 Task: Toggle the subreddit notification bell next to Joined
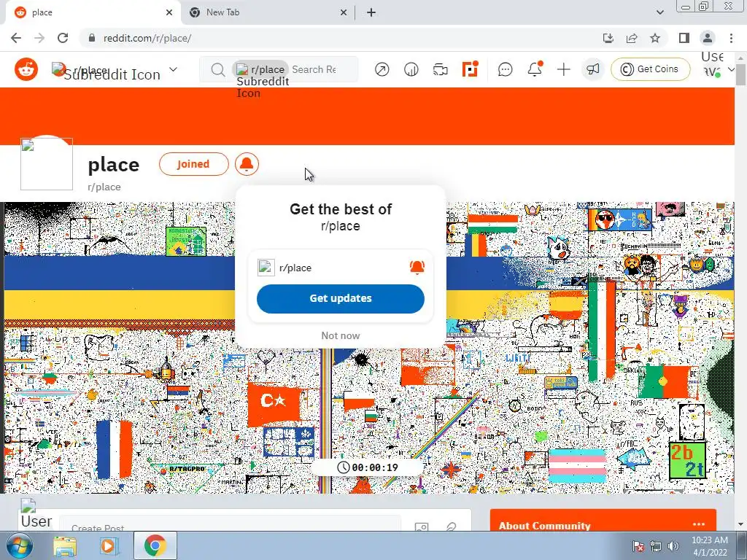pos(247,164)
